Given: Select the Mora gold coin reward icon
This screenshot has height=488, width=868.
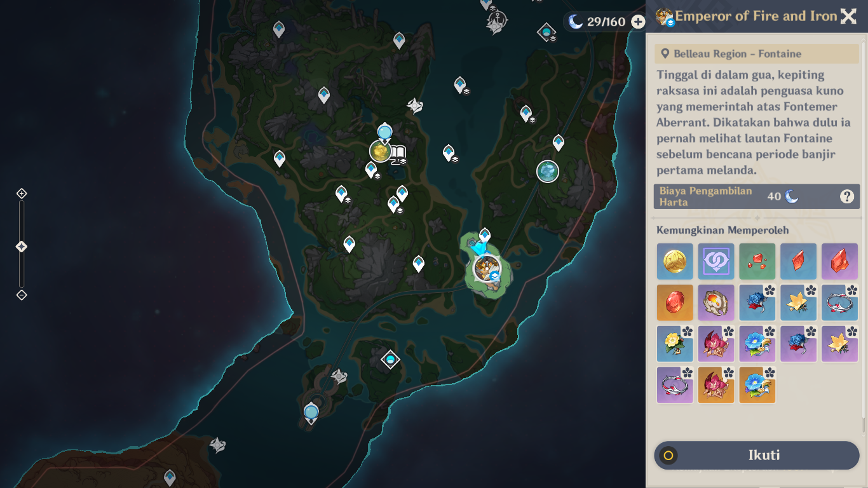Looking at the screenshot, I should coord(675,261).
